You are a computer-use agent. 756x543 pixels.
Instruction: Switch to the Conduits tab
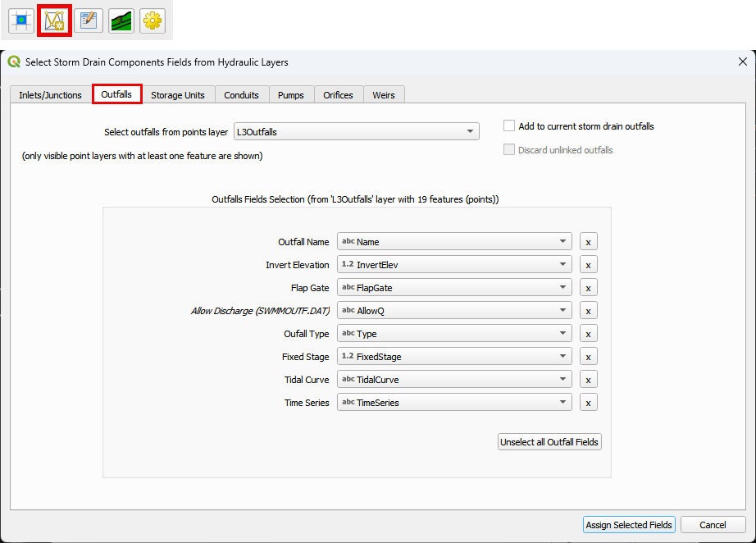point(241,95)
